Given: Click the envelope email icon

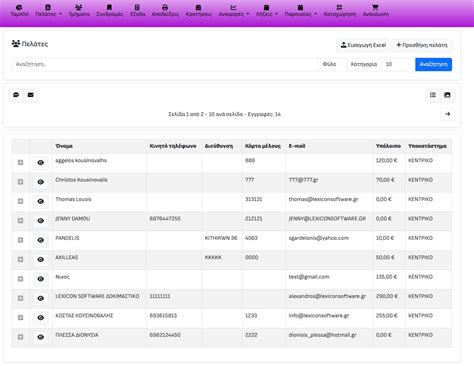Looking at the screenshot, I should pos(31,95).
